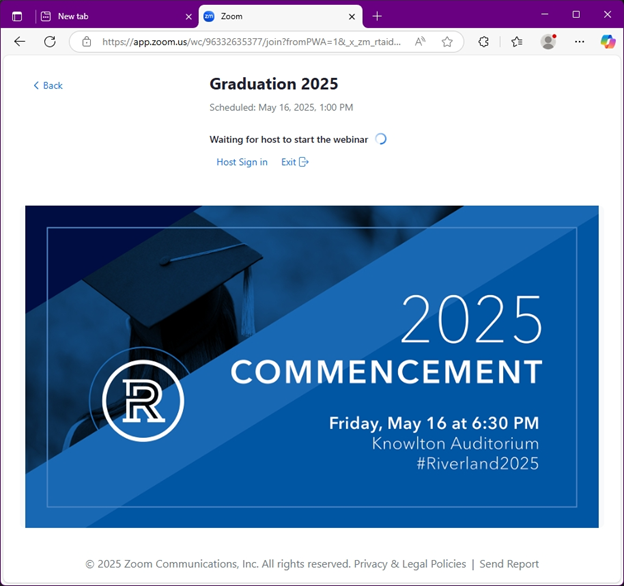624x586 pixels.
Task: Launch Copilot from the toolbar
Action: pyautogui.click(x=608, y=42)
